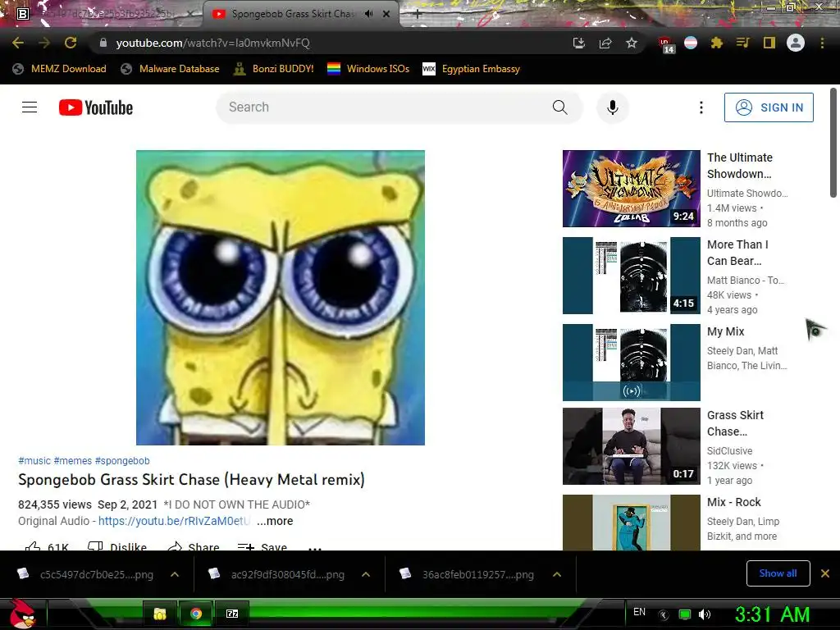
Task: Click the search magnifier button
Action: tap(559, 107)
